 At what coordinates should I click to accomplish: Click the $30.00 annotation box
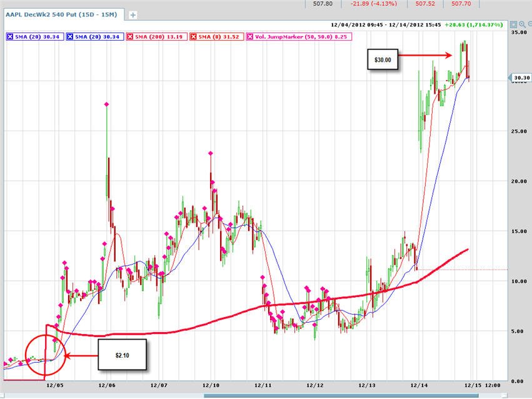(x=383, y=59)
